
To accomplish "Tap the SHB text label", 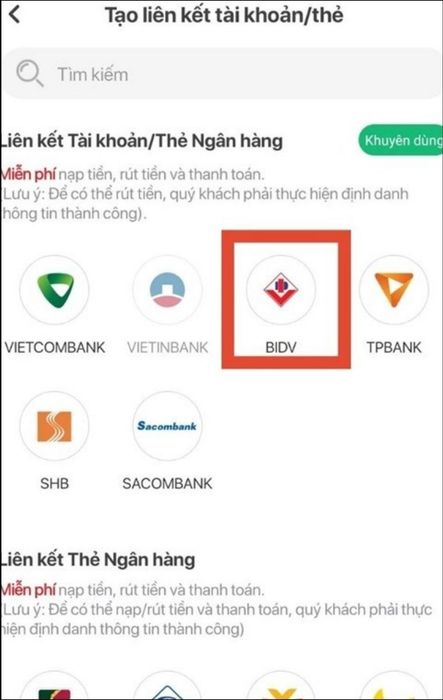I will tap(54, 483).
